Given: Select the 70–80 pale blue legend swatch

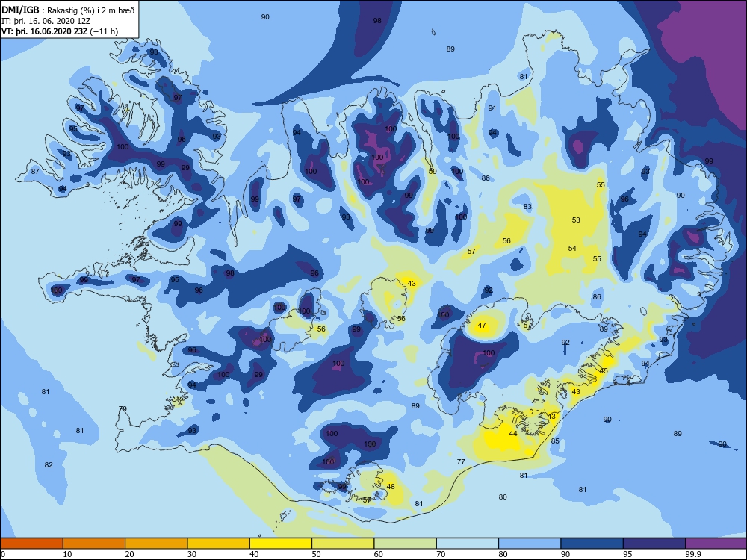Looking at the screenshot, I should click(468, 544).
